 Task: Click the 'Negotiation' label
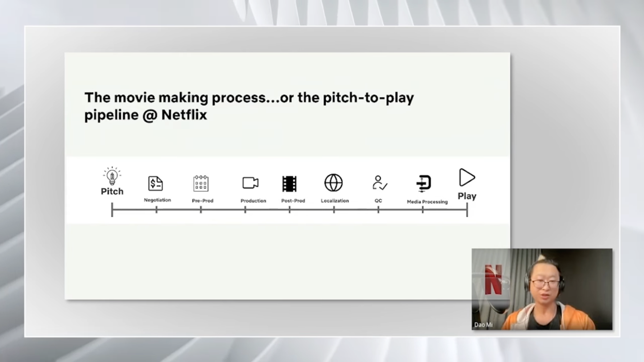(157, 200)
